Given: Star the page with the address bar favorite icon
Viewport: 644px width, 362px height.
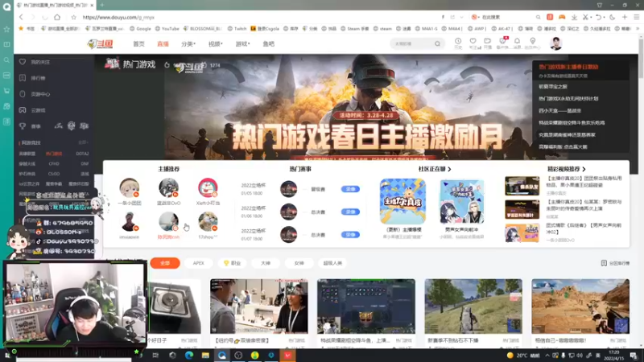Looking at the screenshot, I should pyautogui.click(x=73, y=17).
